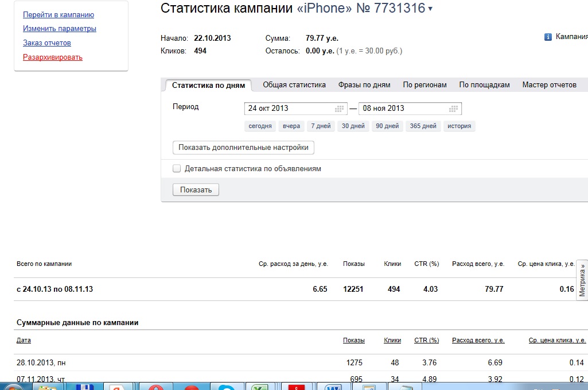Viewport: 588px width, 390px height.
Task: Go to the По регионам tab
Action: click(x=425, y=85)
